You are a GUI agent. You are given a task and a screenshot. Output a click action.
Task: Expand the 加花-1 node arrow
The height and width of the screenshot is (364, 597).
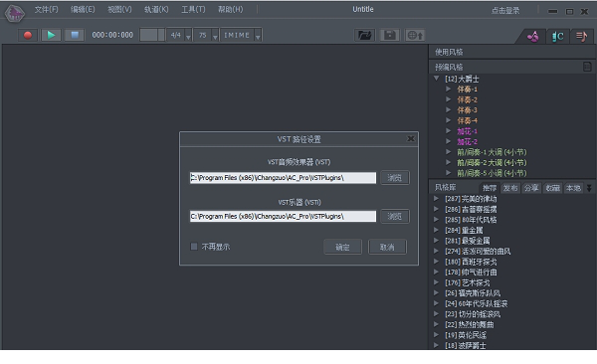pos(448,130)
